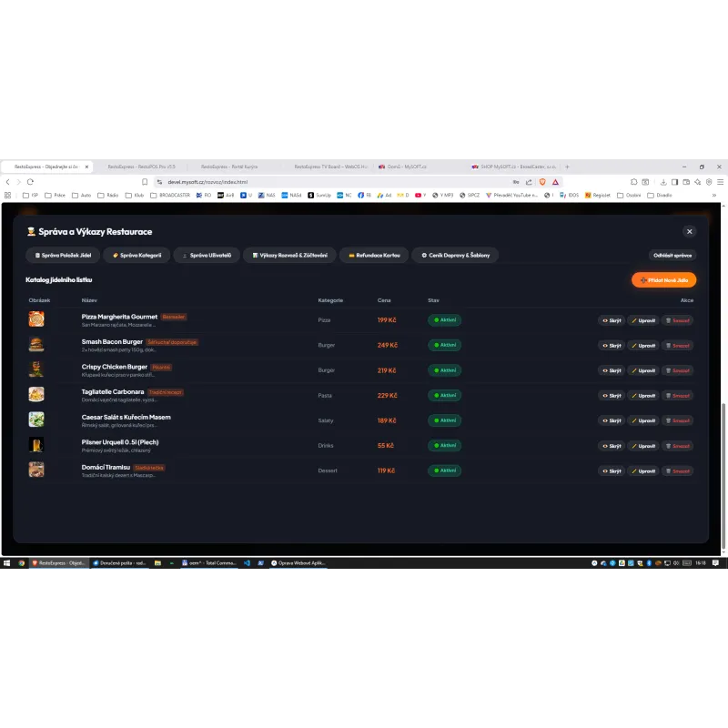The height and width of the screenshot is (728, 728).
Task: Click the address bar URL field
Action: [334, 182]
